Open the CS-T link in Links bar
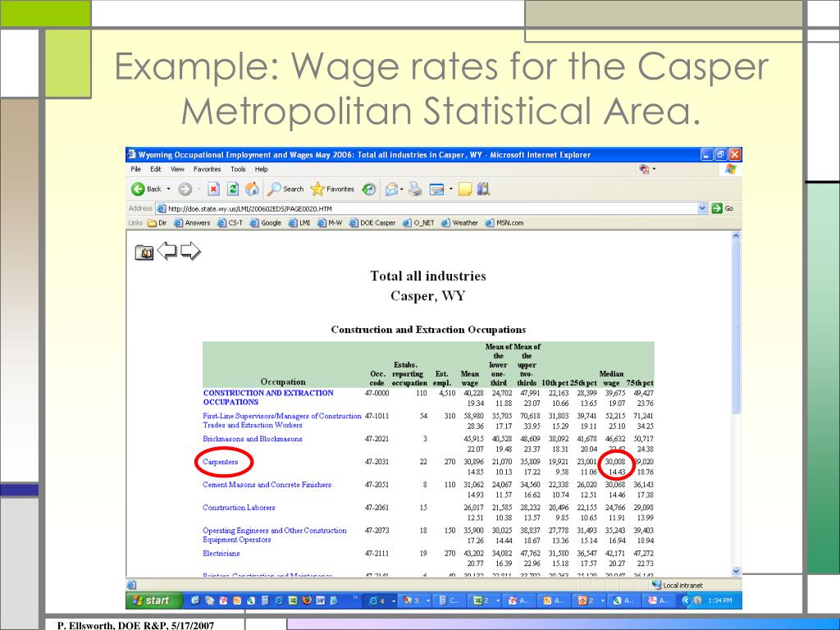Viewport: 840px width, 630px height. click(x=230, y=223)
